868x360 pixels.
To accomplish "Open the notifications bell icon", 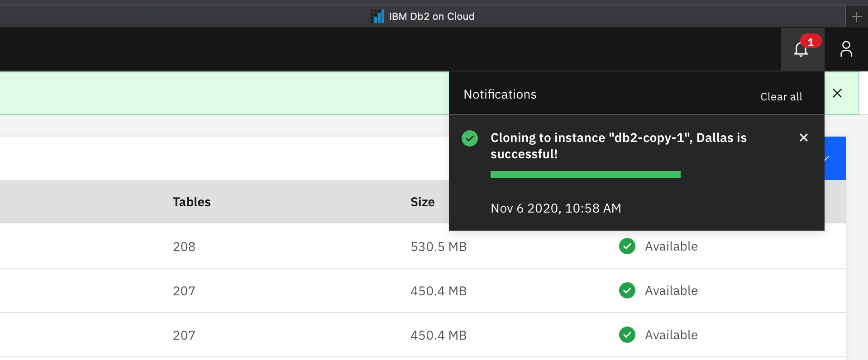I will [x=802, y=49].
